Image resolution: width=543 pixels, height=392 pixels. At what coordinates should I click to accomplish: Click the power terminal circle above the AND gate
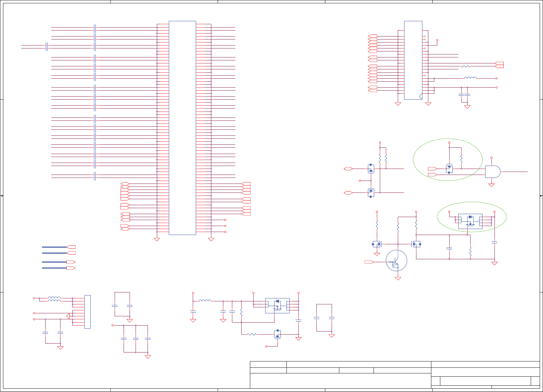(491, 158)
